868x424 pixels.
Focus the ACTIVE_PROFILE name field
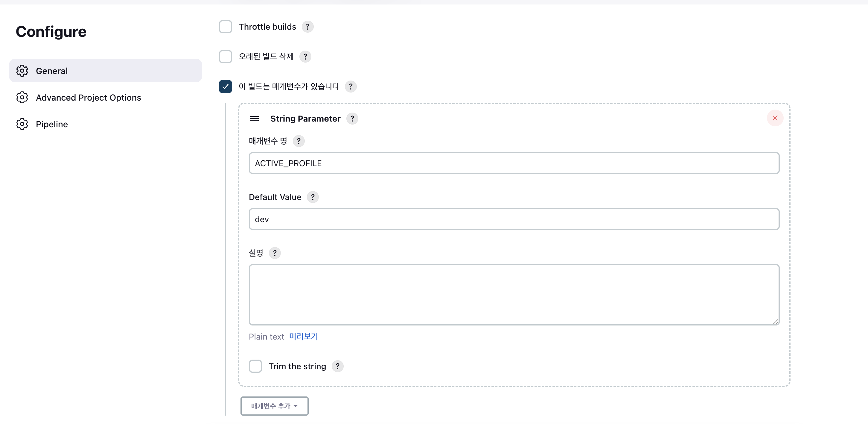[x=514, y=163]
